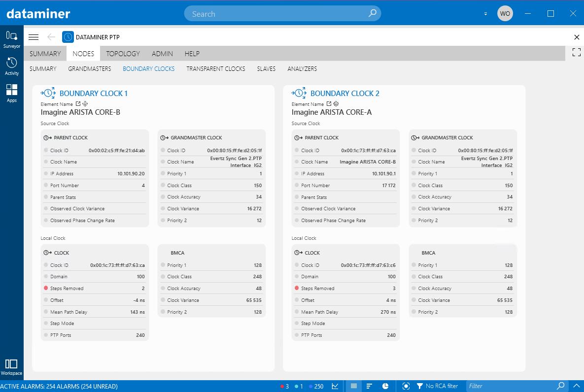Image resolution: width=584 pixels, height=392 pixels.
Task: Open the Surveyor sidebar panel
Action: click(11, 39)
